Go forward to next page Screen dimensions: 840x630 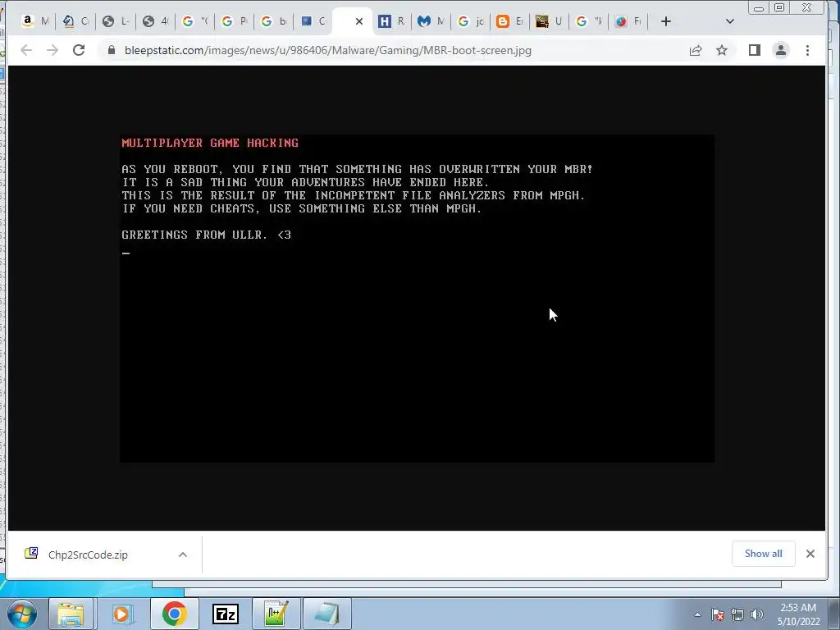tap(52, 50)
